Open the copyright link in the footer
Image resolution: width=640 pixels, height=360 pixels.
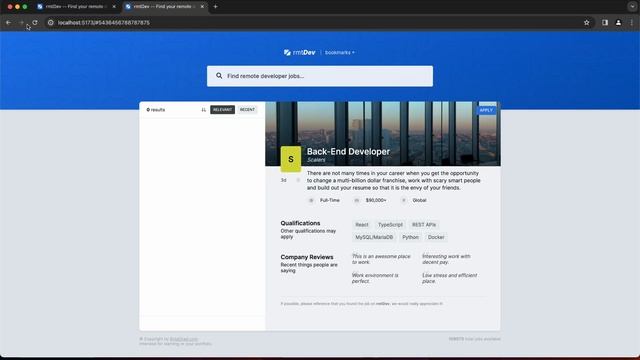tap(184, 339)
